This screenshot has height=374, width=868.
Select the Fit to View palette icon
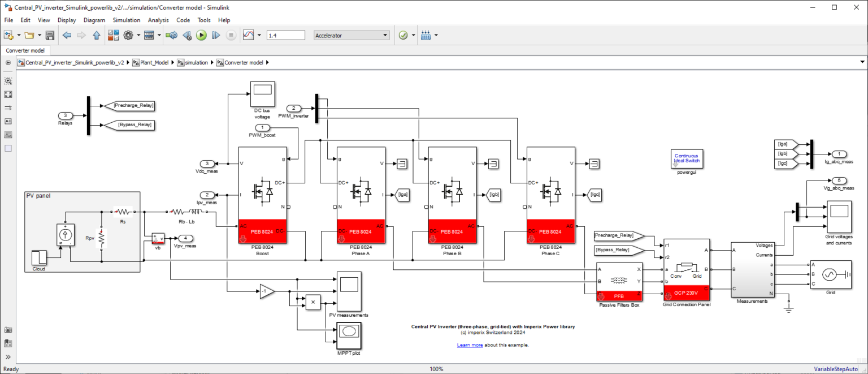pos(8,94)
